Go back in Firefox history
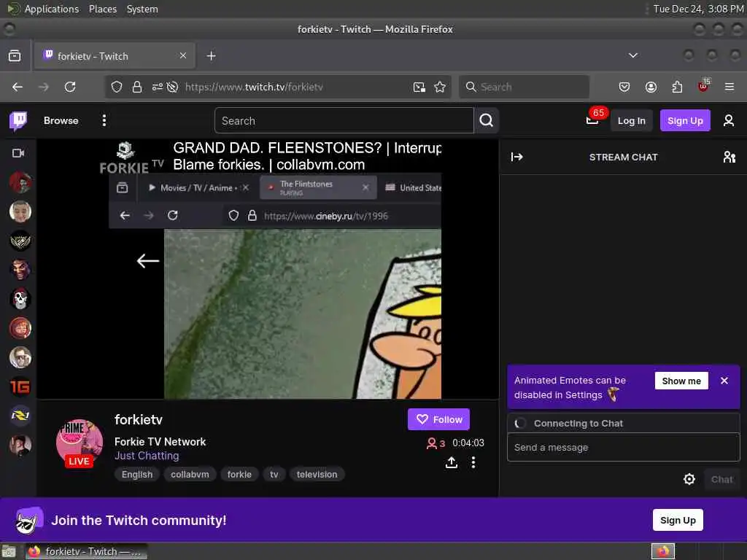 click(18, 87)
